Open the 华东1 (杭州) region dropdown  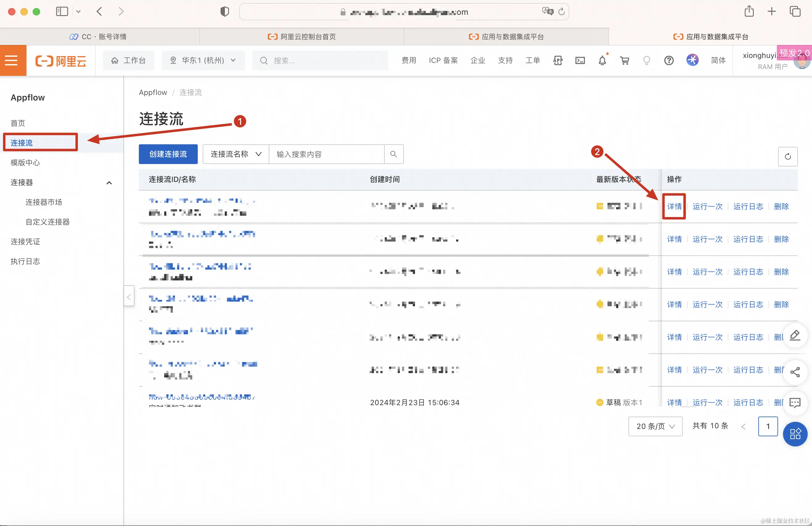203,60
